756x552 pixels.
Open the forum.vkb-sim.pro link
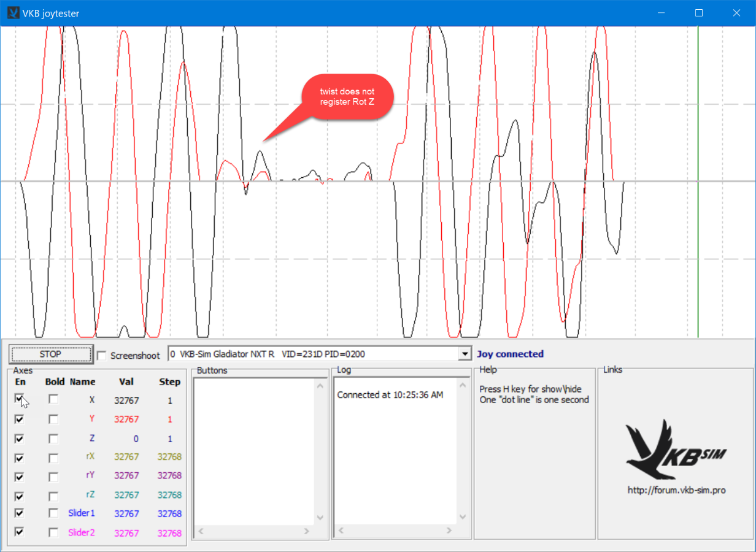click(x=676, y=490)
